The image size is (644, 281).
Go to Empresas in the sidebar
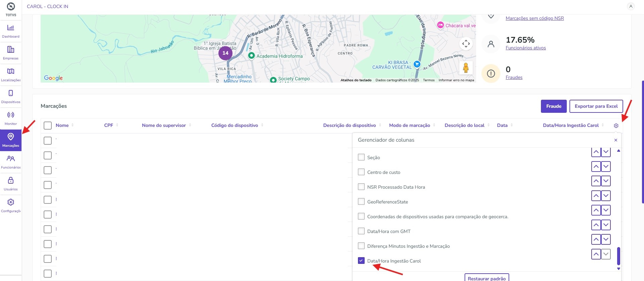(x=11, y=53)
